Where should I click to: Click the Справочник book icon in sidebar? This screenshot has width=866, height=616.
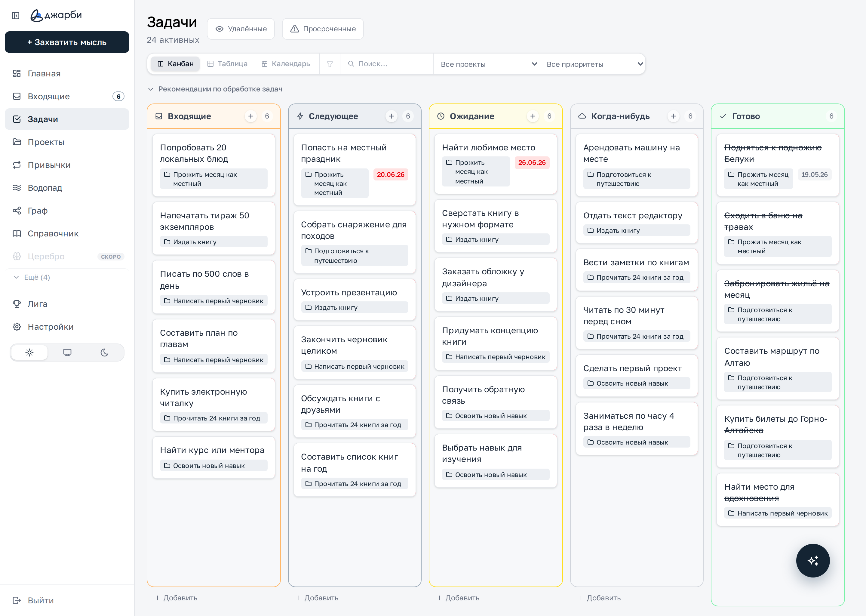pyautogui.click(x=17, y=233)
